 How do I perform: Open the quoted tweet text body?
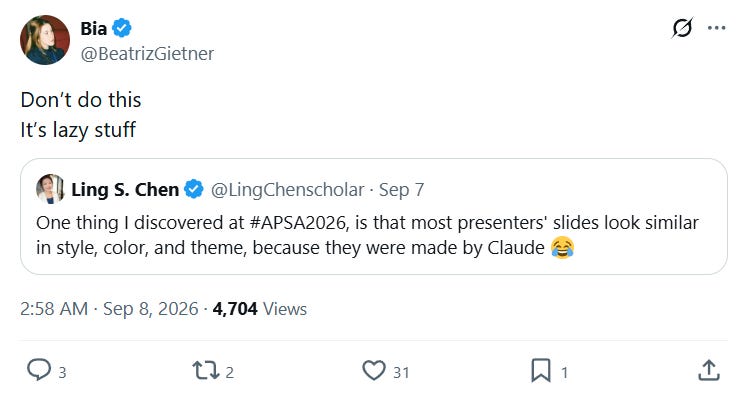[x=367, y=235]
